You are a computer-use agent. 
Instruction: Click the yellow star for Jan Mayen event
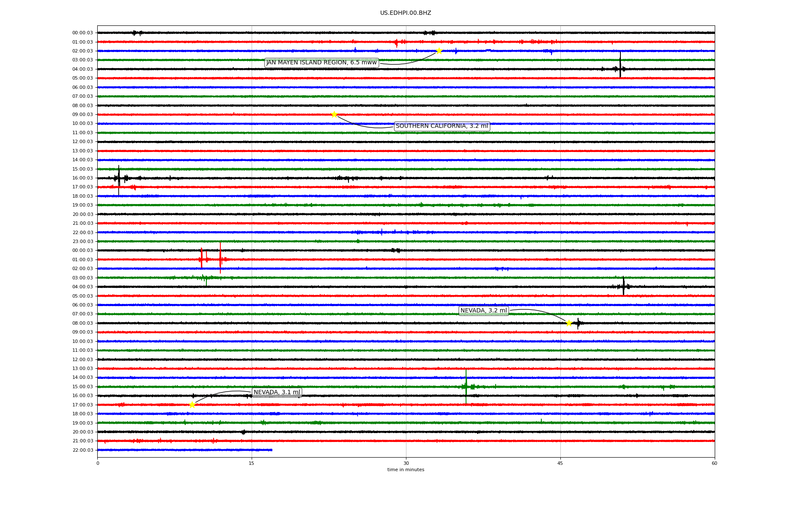tap(439, 51)
